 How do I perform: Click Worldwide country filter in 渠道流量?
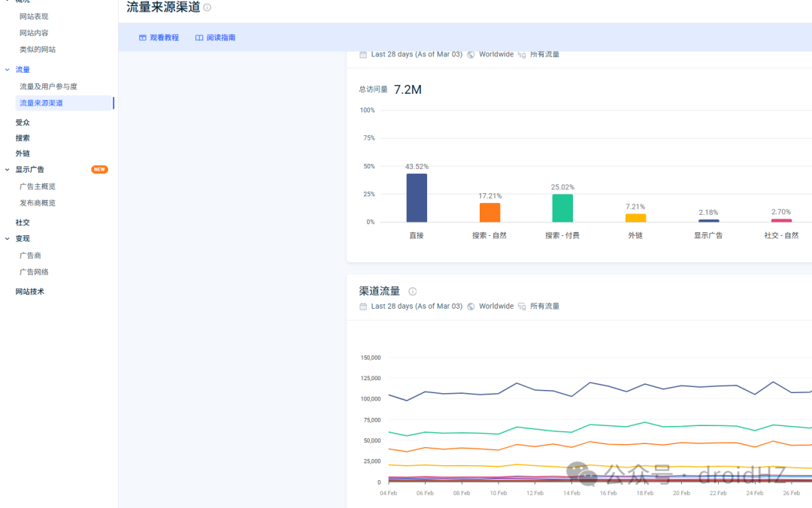496,307
